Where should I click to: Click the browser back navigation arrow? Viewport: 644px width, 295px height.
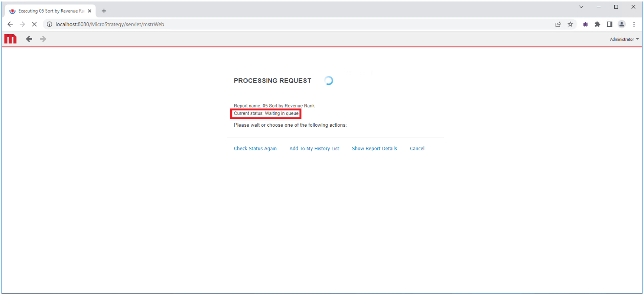point(10,24)
